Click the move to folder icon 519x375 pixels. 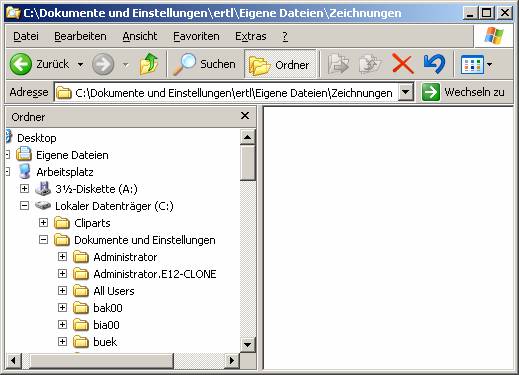coord(338,64)
